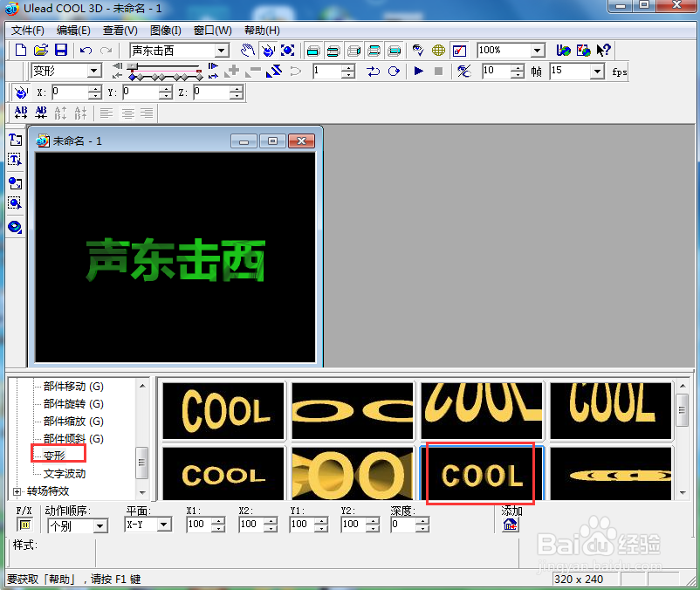The height and width of the screenshot is (590, 700).
Task: Choose the first COOL preset thumbnail in top row
Action: pos(223,410)
